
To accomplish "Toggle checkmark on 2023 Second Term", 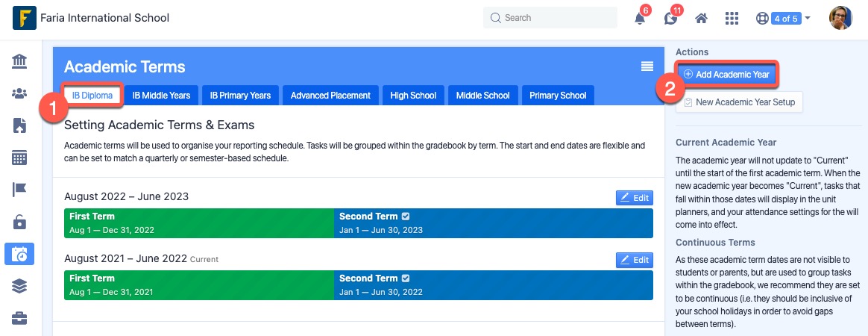I will click(406, 217).
